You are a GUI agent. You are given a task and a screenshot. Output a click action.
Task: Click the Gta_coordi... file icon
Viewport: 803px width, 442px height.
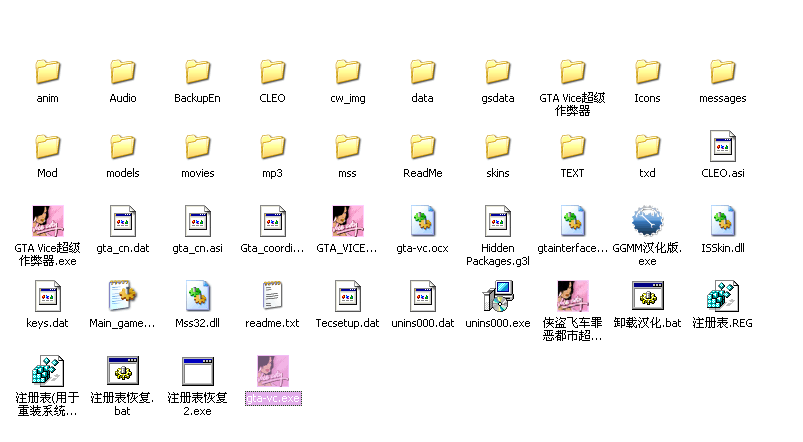pos(272,221)
